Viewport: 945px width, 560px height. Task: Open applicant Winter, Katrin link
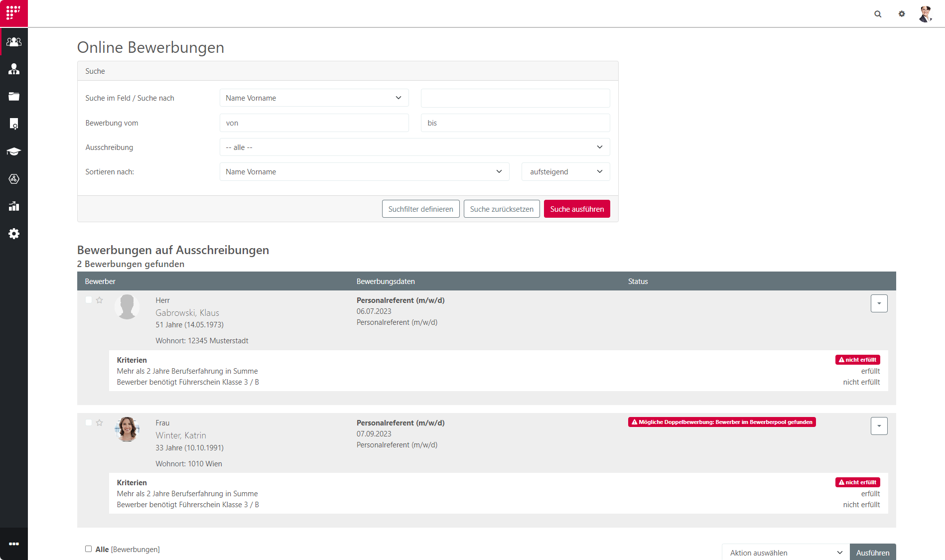pyautogui.click(x=181, y=435)
